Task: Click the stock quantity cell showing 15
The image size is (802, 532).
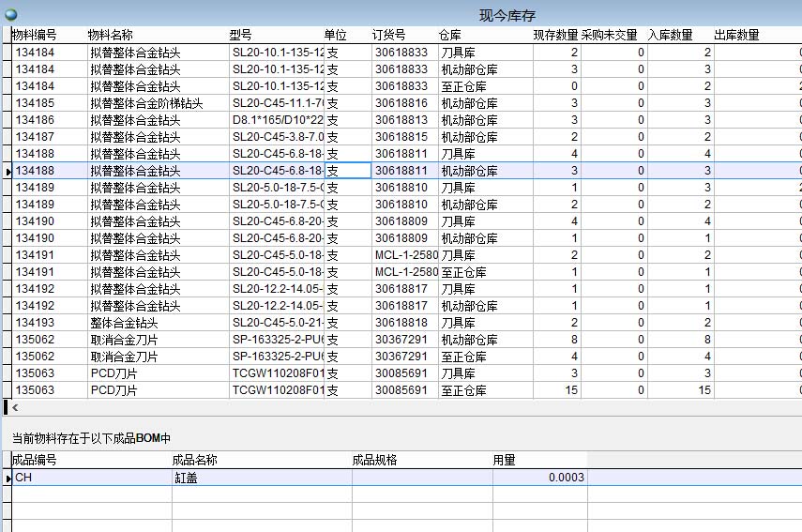Action: click(556, 390)
